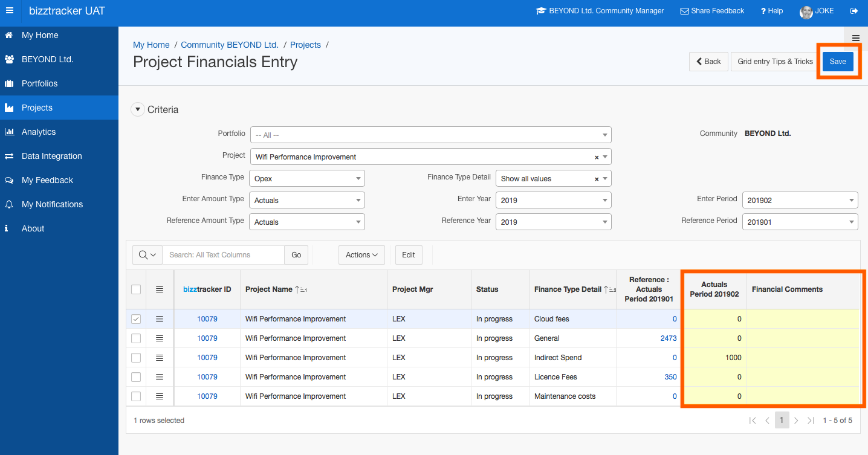Open the Enter Year dropdown
Image resolution: width=868 pixels, height=455 pixels.
click(554, 200)
